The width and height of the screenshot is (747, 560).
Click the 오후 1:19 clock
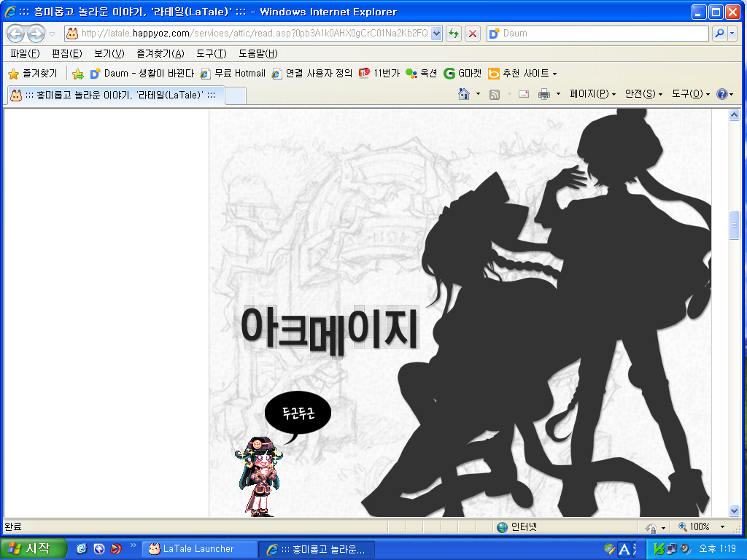717,549
